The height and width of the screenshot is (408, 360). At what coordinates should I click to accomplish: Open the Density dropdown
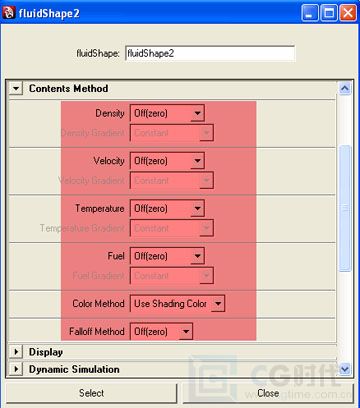tap(167, 113)
